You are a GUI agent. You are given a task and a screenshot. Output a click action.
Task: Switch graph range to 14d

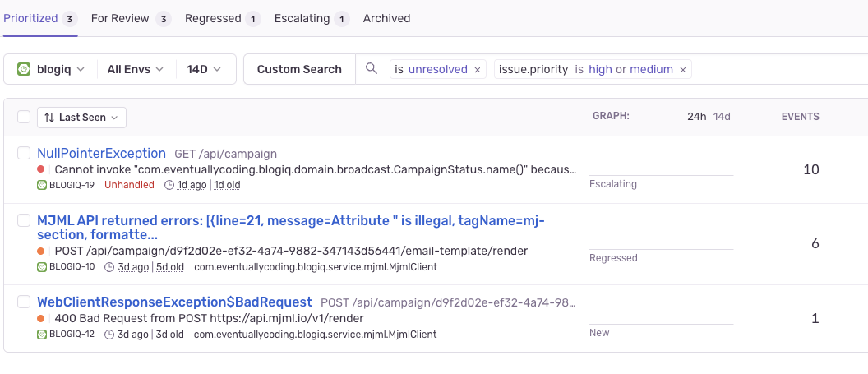[x=721, y=117]
